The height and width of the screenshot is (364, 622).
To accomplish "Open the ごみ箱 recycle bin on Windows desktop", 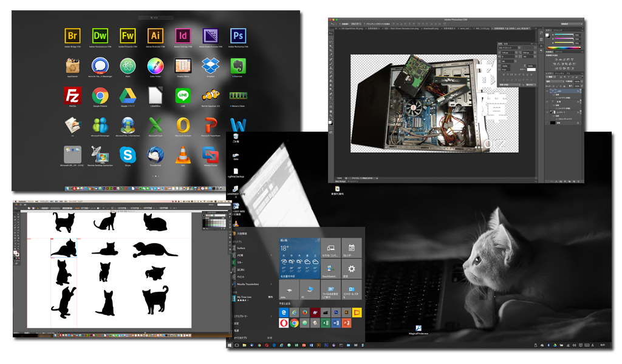I will [x=236, y=138].
